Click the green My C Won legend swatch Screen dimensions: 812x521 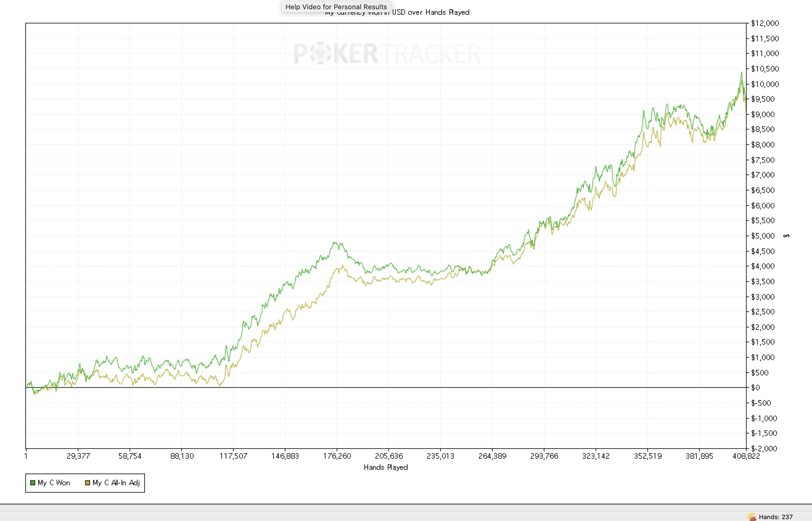pos(33,483)
